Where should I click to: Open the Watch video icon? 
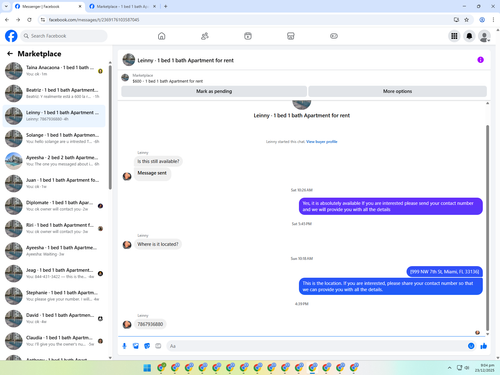pos(248,36)
